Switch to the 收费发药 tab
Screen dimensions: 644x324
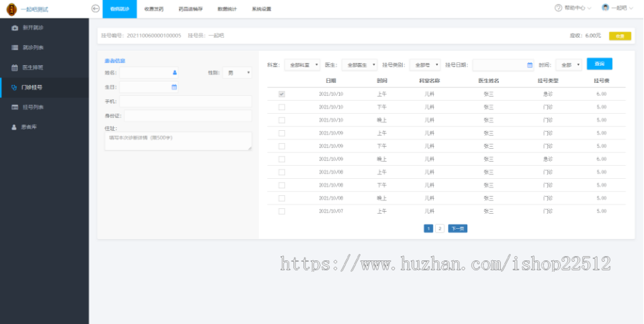click(153, 9)
